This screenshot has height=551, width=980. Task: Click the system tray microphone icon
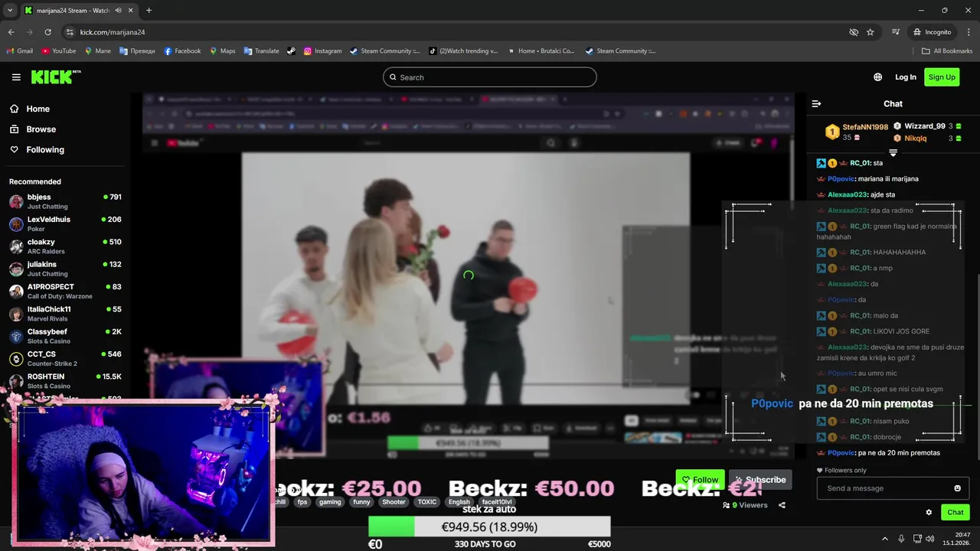pyautogui.click(x=901, y=539)
